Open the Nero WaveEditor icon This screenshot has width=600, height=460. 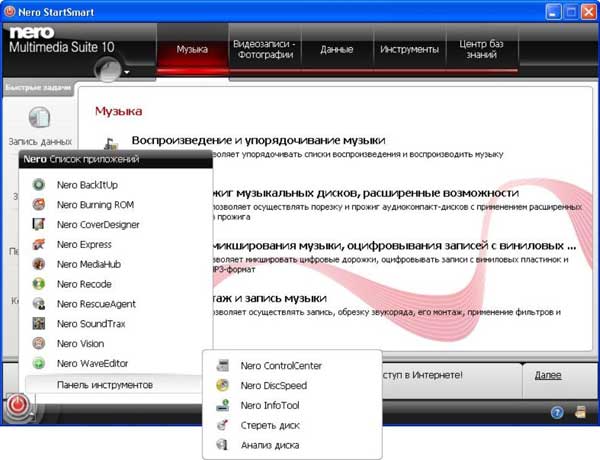point(39,363)
